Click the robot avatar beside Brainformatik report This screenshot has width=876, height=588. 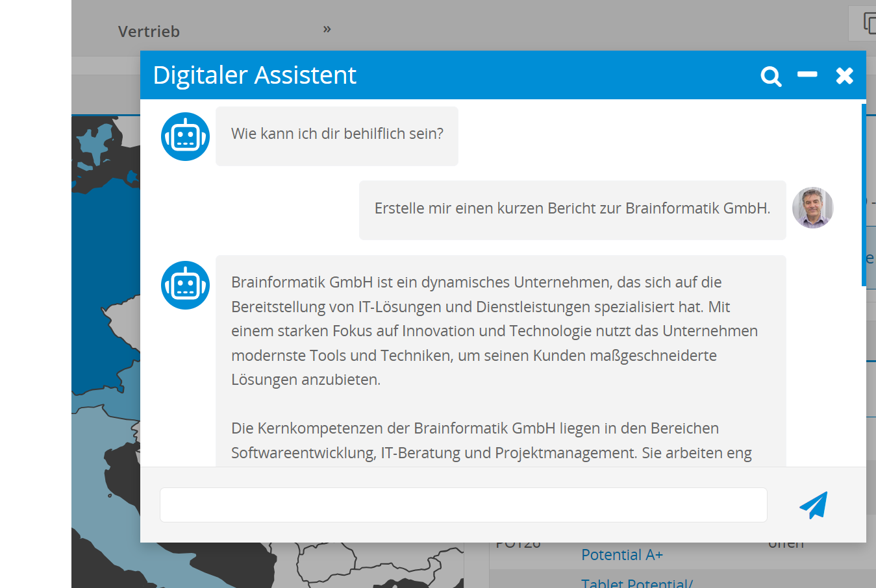click(x=186, y=285)
